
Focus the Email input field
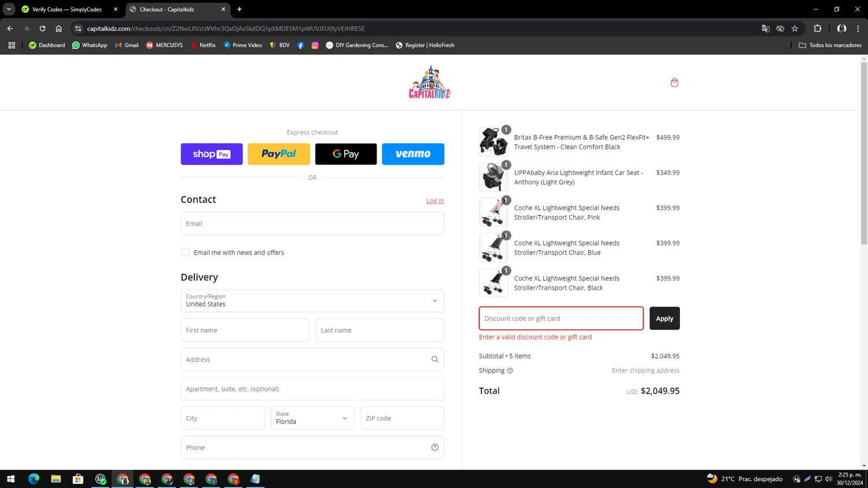(x=312, y=224)
